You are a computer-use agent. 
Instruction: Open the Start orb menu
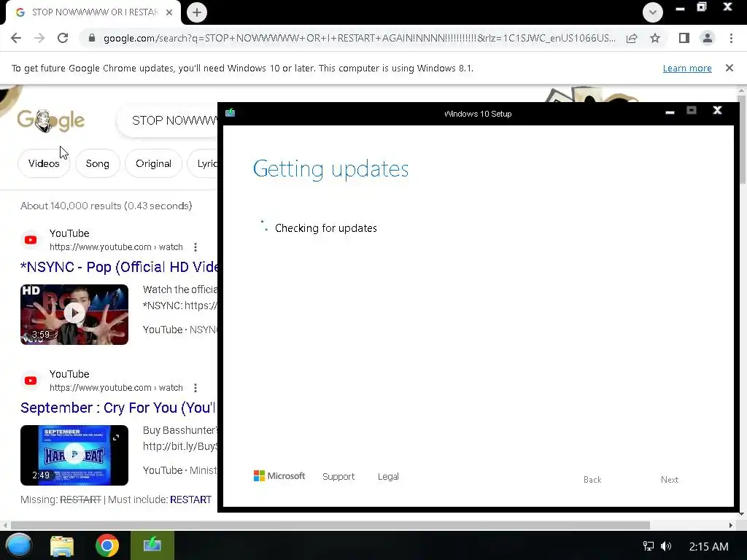point(18,545)
